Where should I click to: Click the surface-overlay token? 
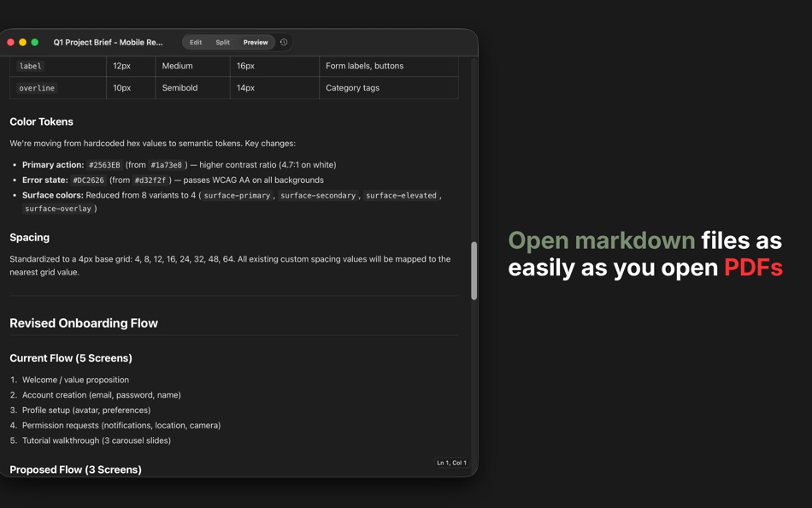[x=58, y=209]
